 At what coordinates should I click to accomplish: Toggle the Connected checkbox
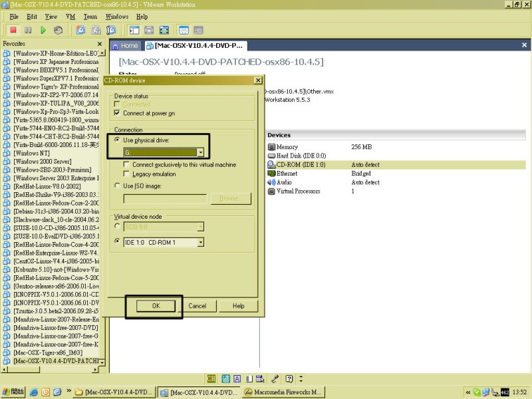[x=117, y=104]
